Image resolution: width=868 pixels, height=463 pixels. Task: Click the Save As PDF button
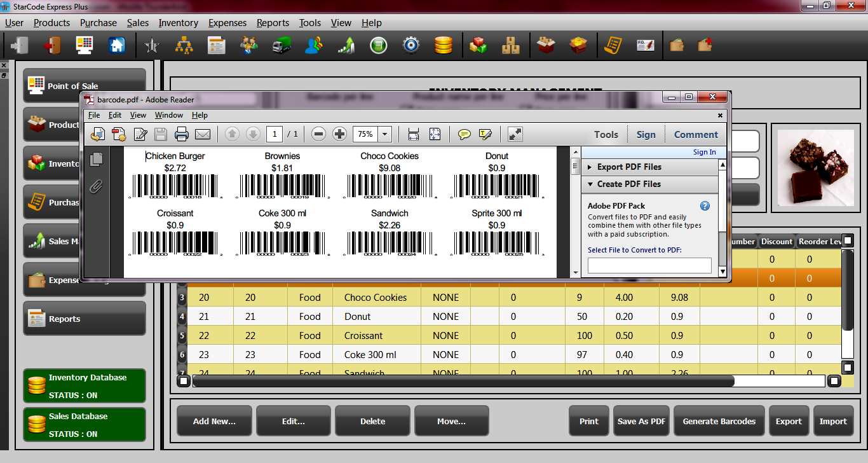pos(641,420)
